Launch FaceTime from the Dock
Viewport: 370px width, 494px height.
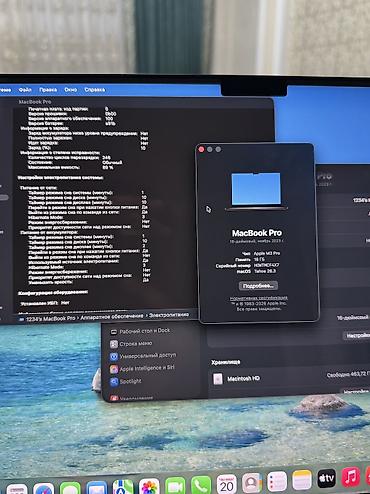pos(175,485)
